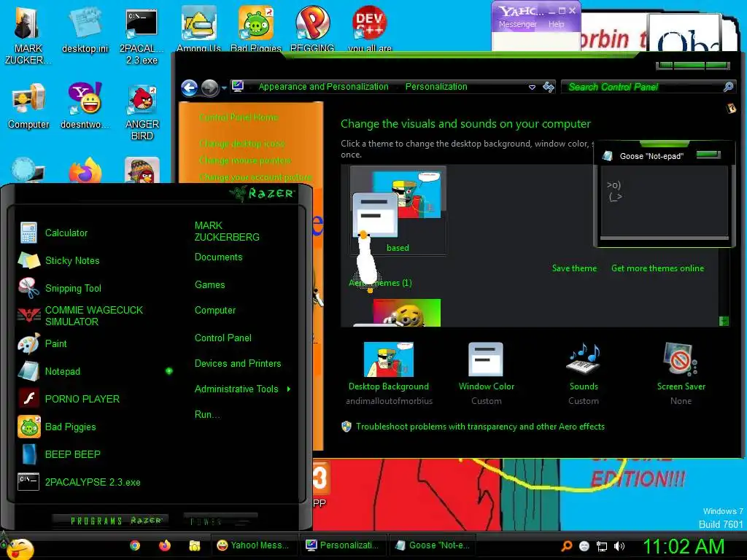
Task: Go back in Control Panel
Action: click(x=189, y=87)
